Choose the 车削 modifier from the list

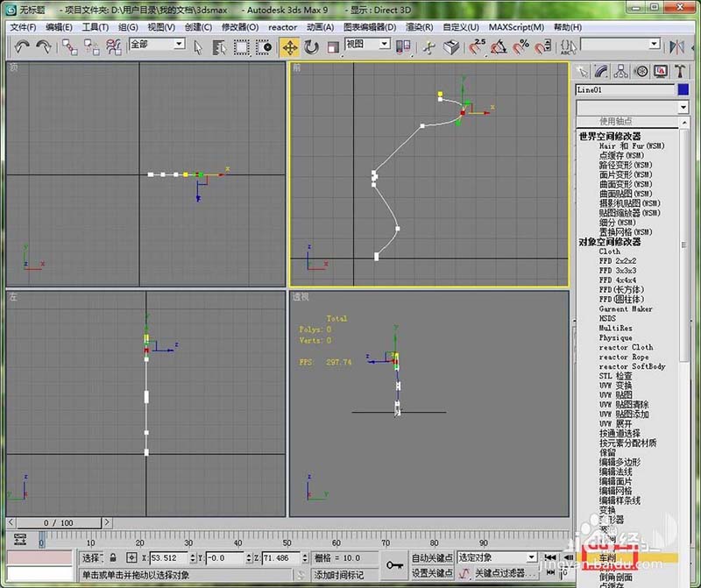tap(608, 558)
